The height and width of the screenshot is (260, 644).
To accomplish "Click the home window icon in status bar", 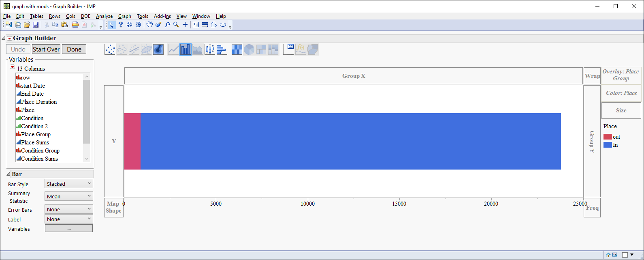I will (x=608, y=255).
